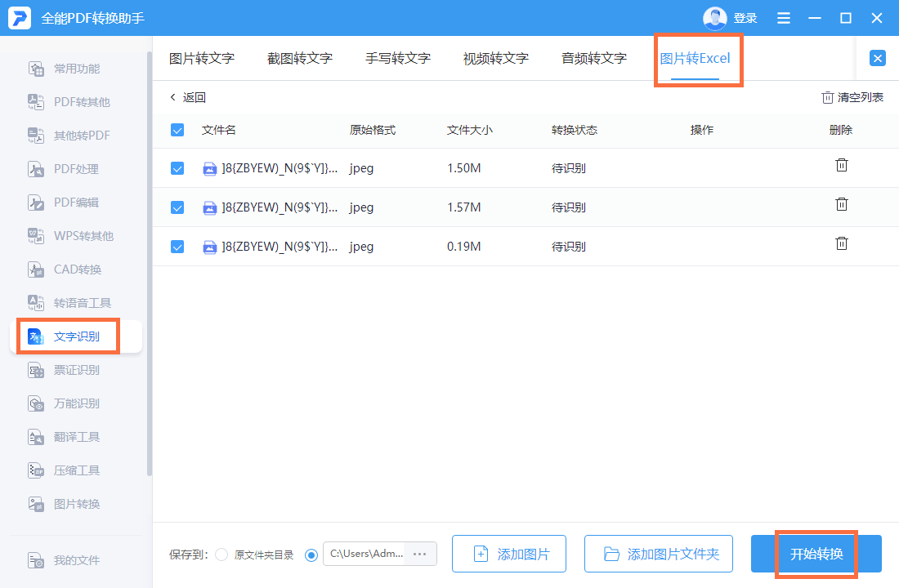Open 万能识别 category
This screenshot has height=588, width=899.
(x=64, y=403)
